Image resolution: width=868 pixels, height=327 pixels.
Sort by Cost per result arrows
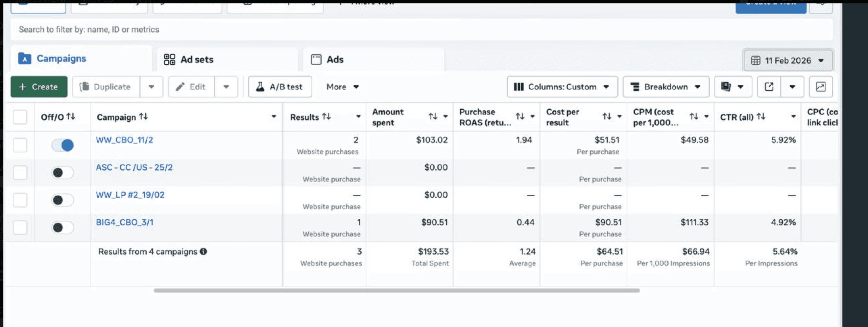pyautogui.click(x=607, y=116)
